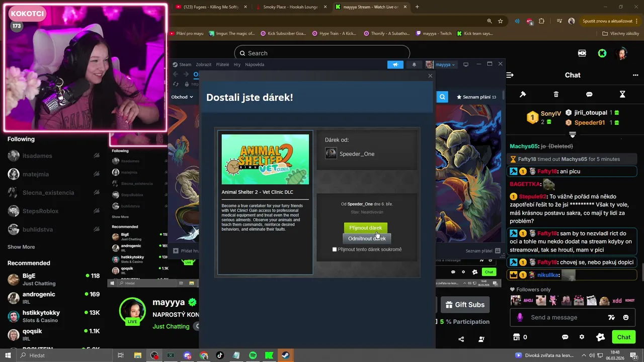Close the Steam gift dialog overlay

click(x=430, y=76)
